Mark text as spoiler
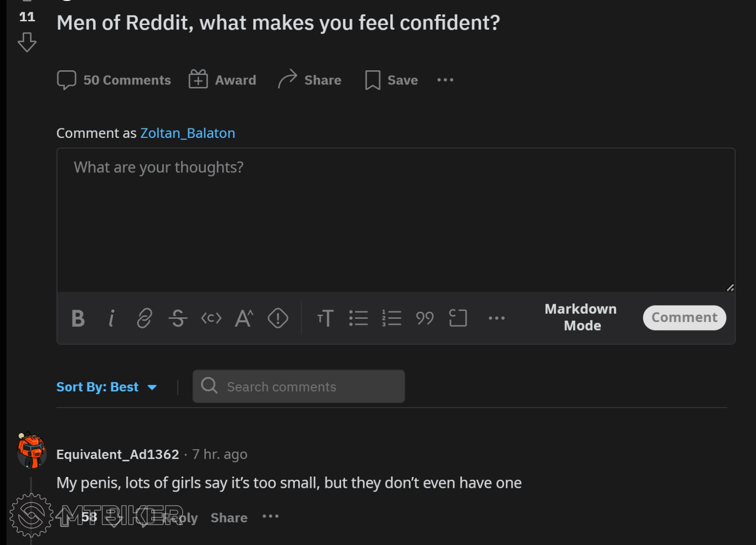Viewport: 756px width, 545px height. coord(278,318)
